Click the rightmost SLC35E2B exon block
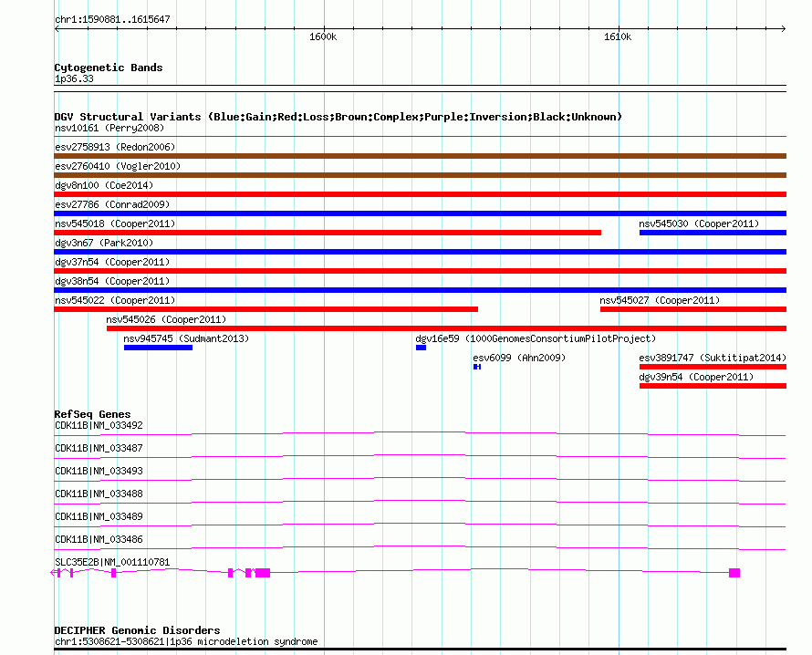This screenshot has width=812, height=655. [734, 573]
